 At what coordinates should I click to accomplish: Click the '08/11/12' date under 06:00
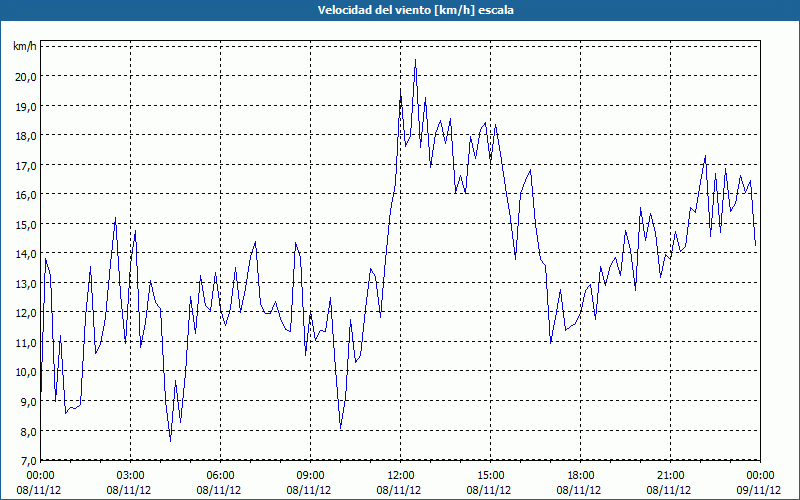[x=219, y=490]
